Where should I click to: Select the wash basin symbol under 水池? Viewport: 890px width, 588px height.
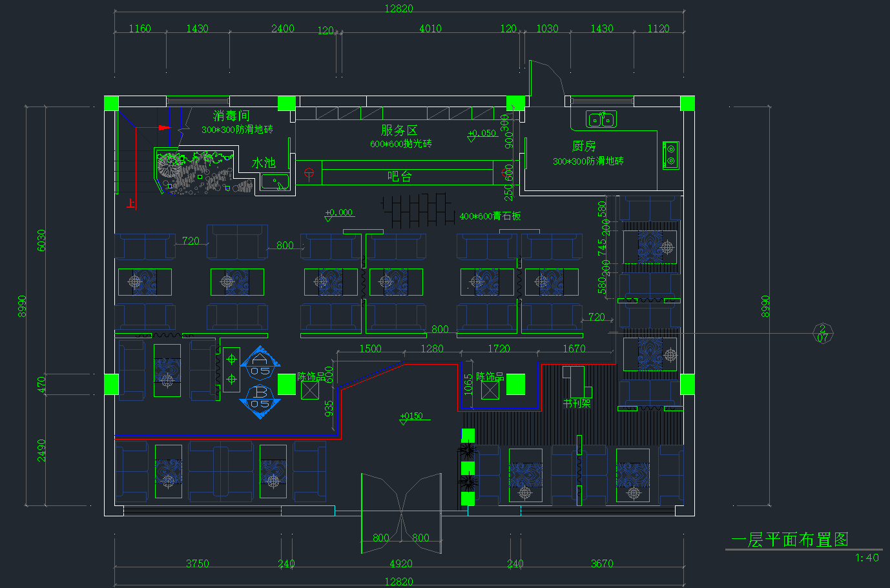[276, 182]
